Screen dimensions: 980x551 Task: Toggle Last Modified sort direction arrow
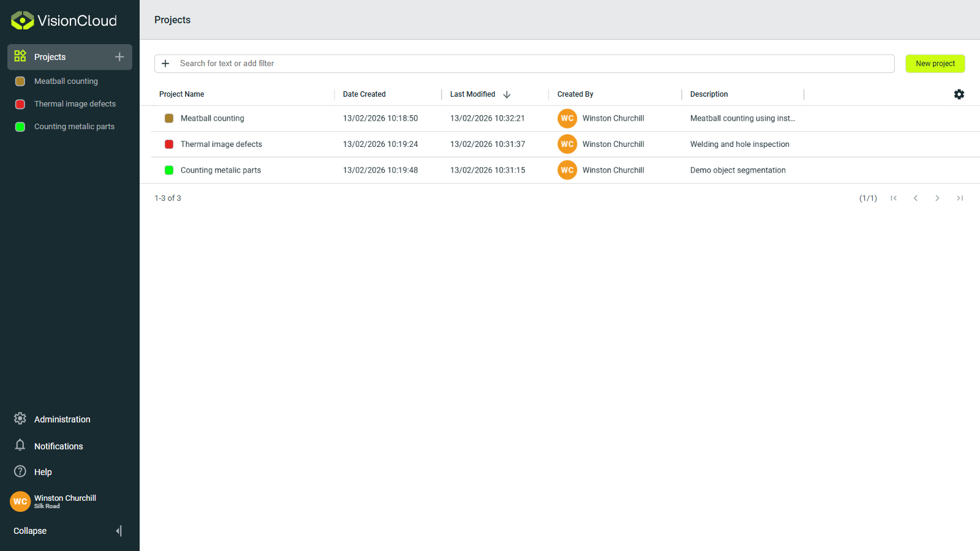[x=507, y=94]
